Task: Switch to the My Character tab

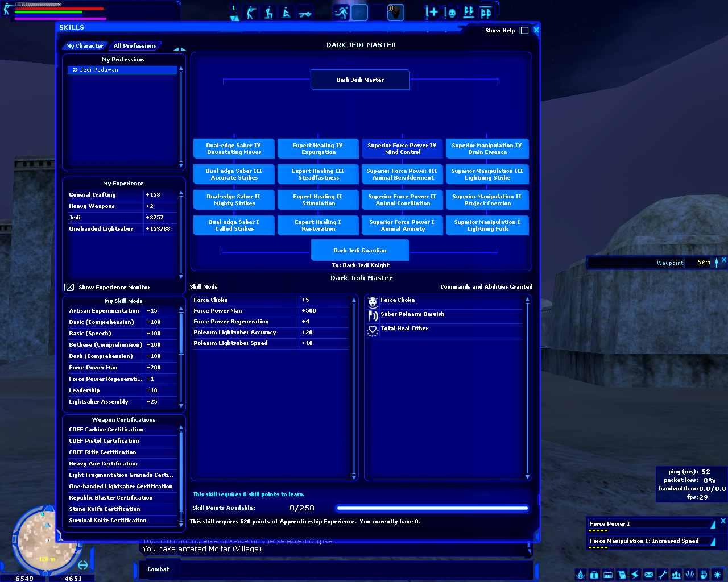Action: click(x=85, y=46)
